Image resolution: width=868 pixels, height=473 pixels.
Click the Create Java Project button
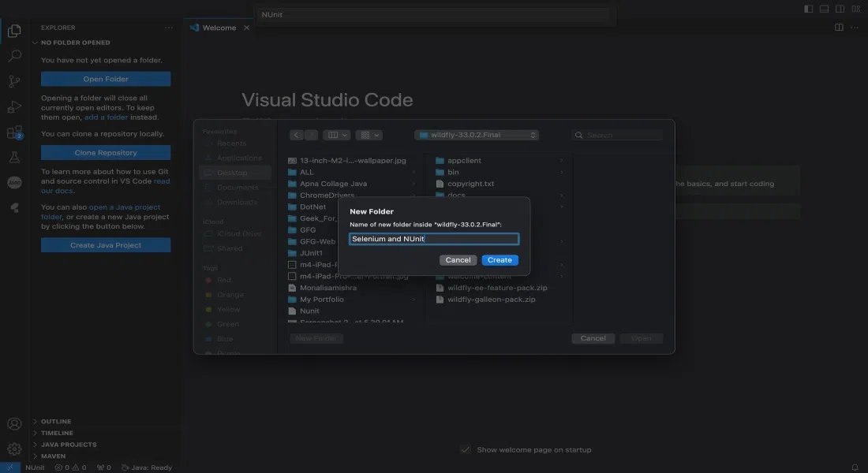click(106, 245)
